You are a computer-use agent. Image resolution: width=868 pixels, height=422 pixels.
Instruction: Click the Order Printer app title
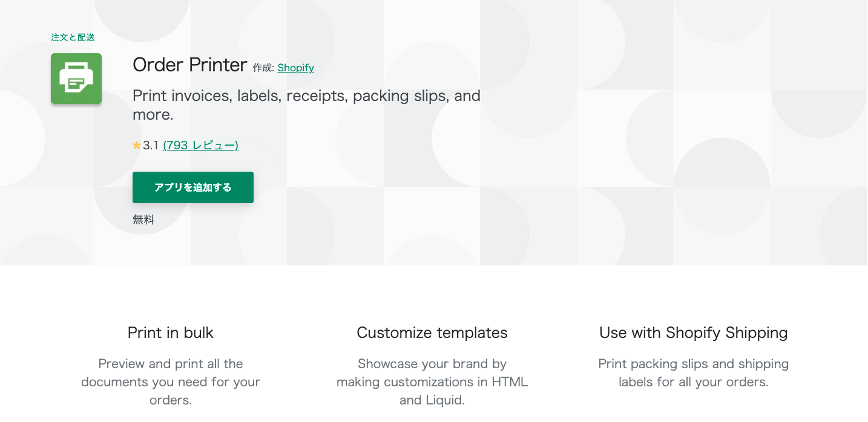click(x=190, y=65)
